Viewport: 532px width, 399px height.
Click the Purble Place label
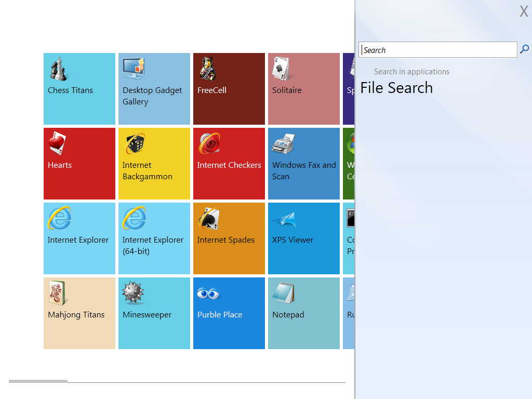(x=220, y=315)
